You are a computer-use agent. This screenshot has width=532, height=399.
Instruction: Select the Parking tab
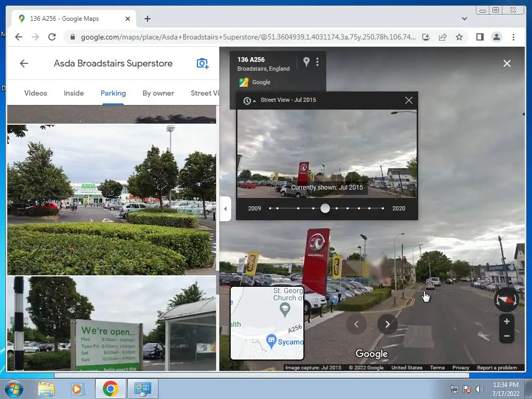[x=113, y=93]
